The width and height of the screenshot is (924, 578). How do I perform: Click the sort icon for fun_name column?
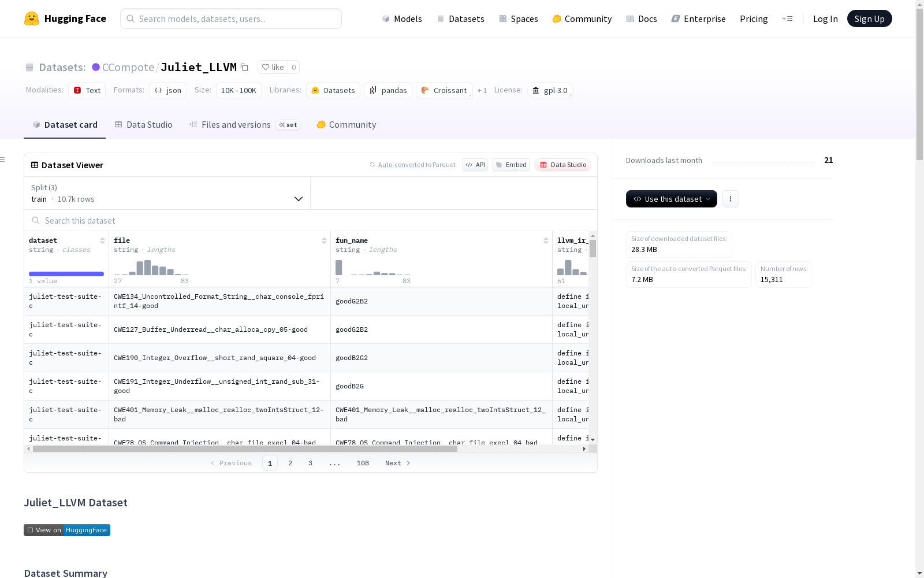coord(546,240)
